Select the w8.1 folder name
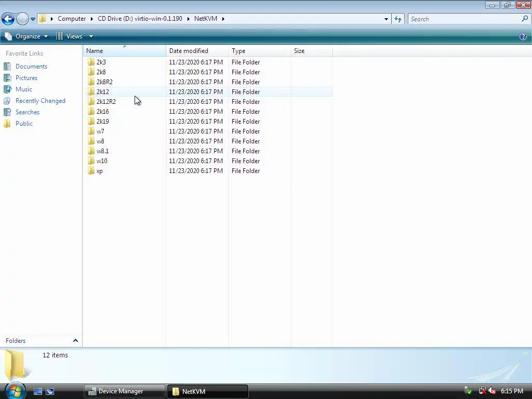The width and height of the screenshot is (532, 399). [x=102, y=151]
